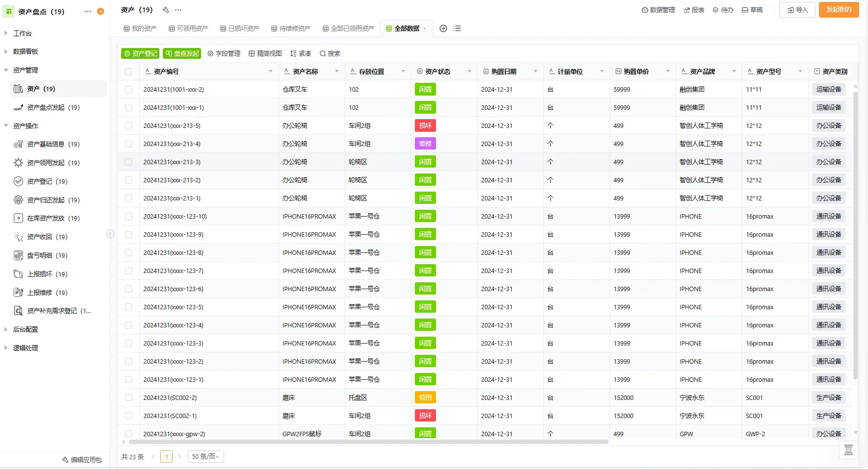Image resolution: width=868 pixels, height=470 pixels.
Task: Check the first 仓库叉车 row checkbox
Action: point(128,89)
